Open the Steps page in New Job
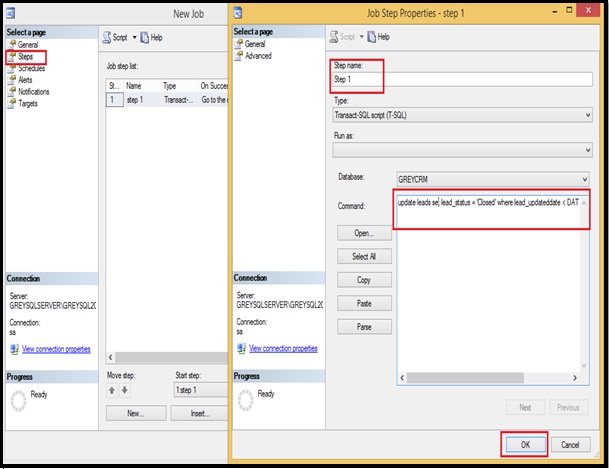This screenshot has width=609, height=469. tap(25, 57)
